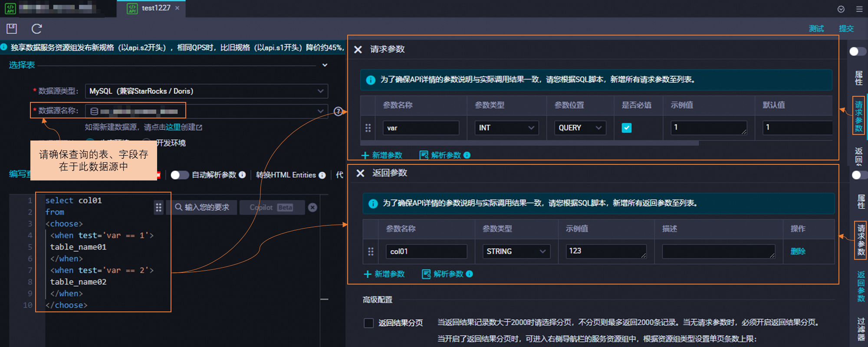868x347 pixels.
Task: Save the API with the floppy disk icon
Action: click(x=12, y=29)
